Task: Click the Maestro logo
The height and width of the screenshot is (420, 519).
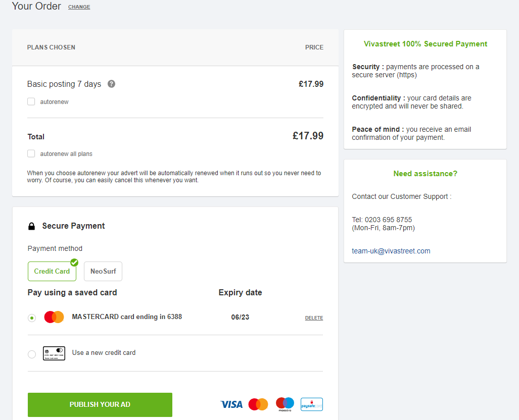Action: tap(285, 404)
